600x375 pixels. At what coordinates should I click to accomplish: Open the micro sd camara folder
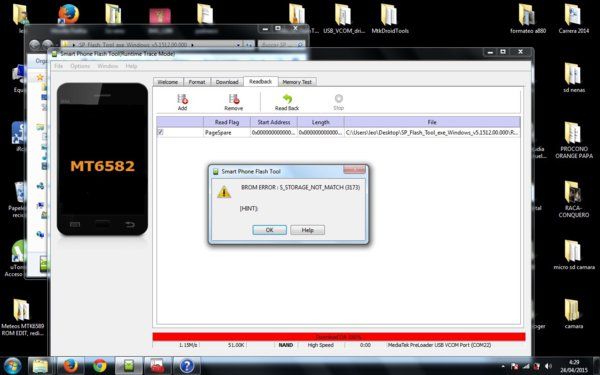pyautogui.click(x=574, y=255)
